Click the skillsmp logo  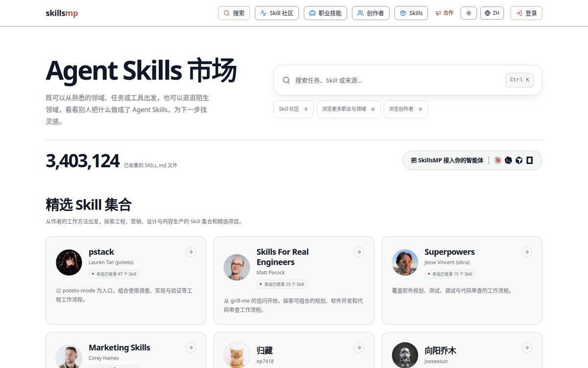point(62,13)
